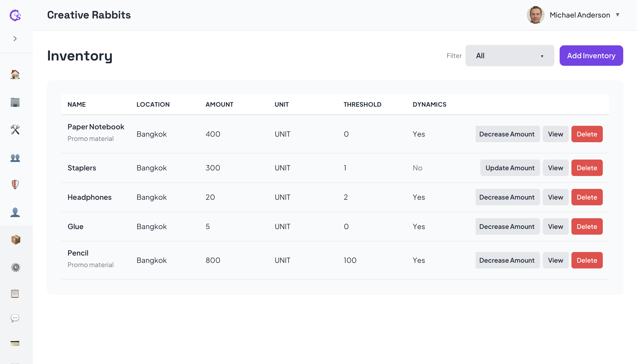Viewport: 637px width, 364px height.
Task: Click the shield icon in sidebar
Action: (x=15, y=184)
